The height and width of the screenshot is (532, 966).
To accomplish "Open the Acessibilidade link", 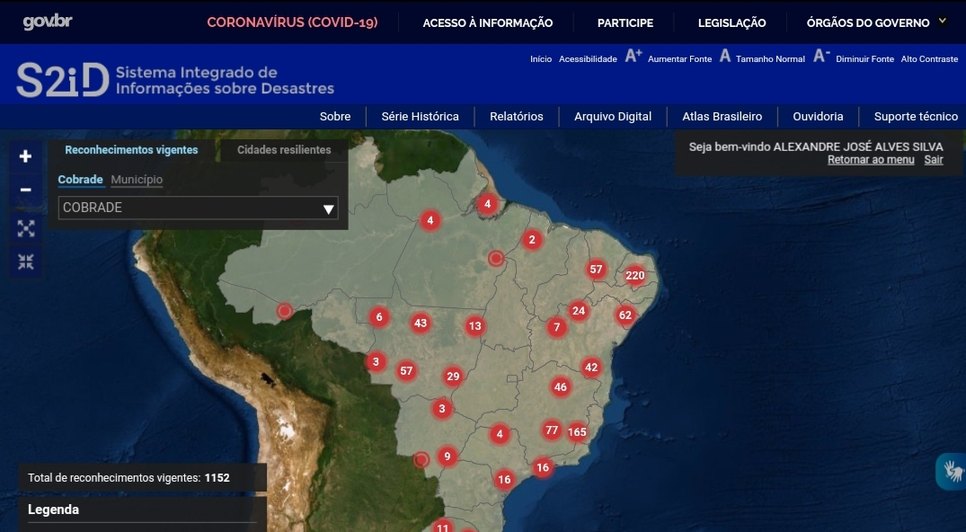I will point(588,59).
